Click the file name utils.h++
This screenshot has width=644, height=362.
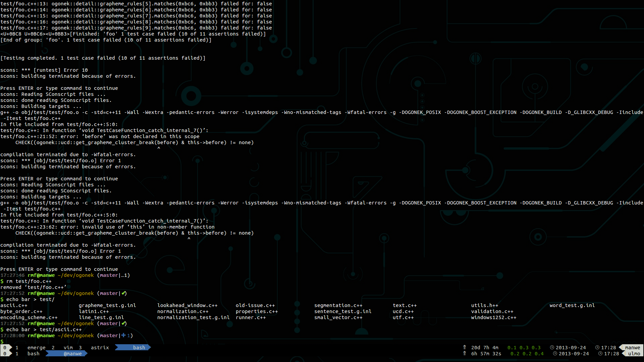[x=485, y=305]
